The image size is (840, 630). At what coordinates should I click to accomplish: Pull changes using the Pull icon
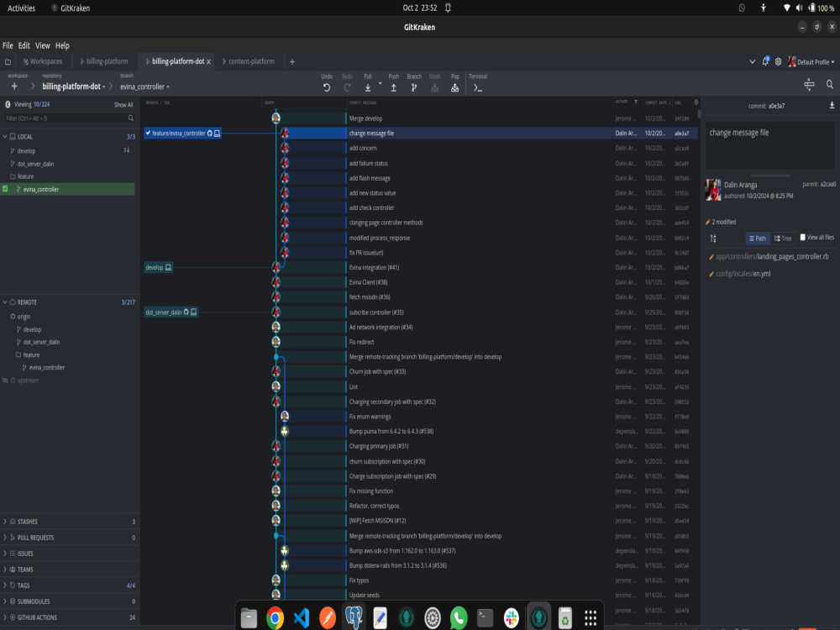tap(368, 88)
